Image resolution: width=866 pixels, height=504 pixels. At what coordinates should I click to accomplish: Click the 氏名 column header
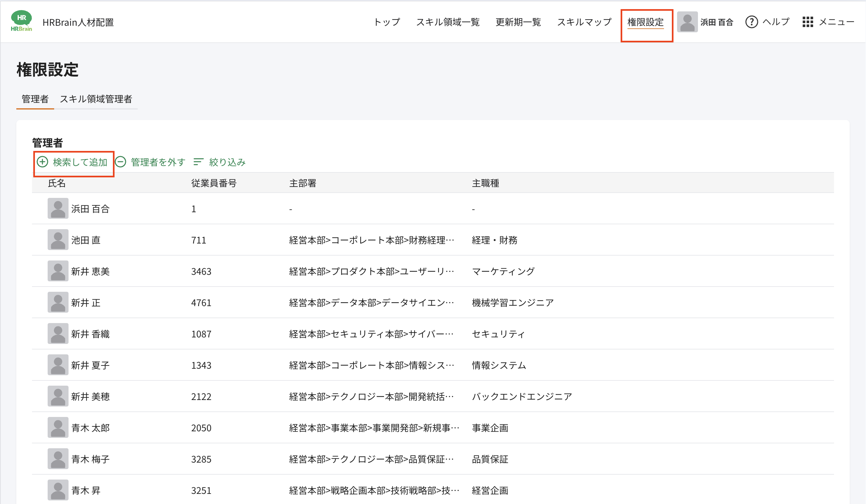coord(57,183)
